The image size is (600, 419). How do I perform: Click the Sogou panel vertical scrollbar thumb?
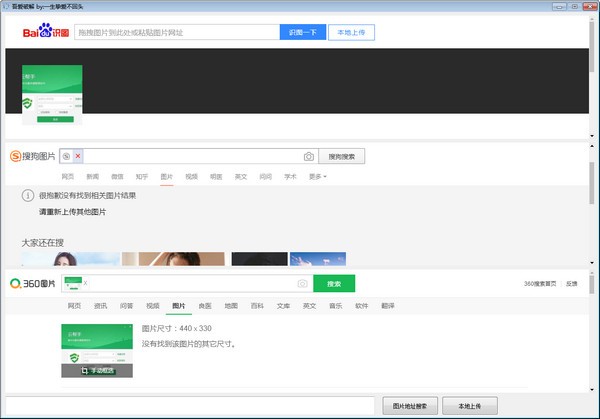(592, 183)
